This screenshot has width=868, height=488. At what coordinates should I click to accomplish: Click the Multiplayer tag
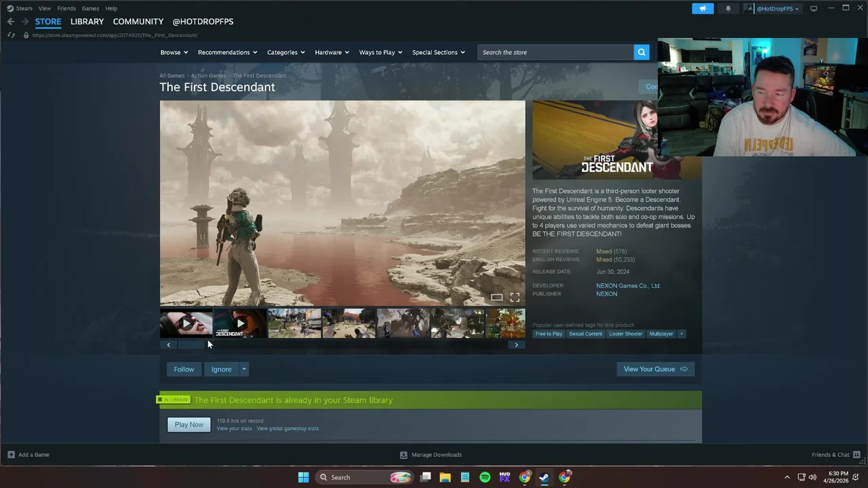[660, 333]
